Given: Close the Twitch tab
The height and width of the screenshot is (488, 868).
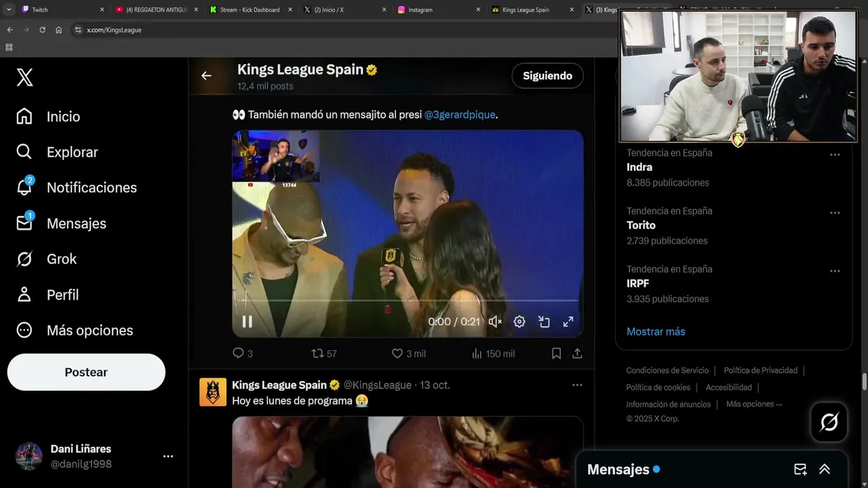Looking at the screenshot, I should [102, 9].
